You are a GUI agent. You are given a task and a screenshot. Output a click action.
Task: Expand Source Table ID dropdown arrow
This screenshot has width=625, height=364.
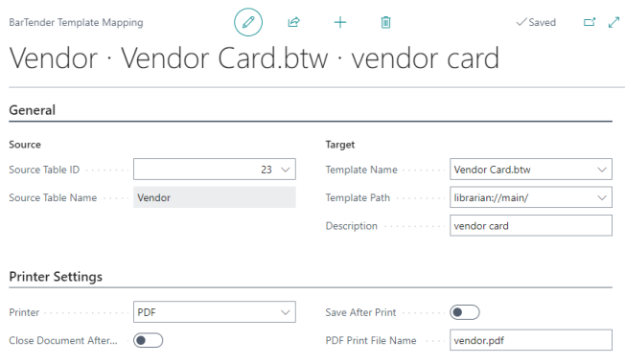286,170
